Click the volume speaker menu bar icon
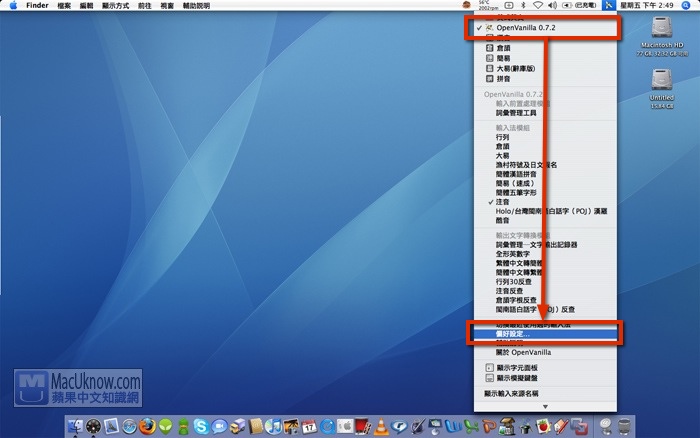Image resolution: width=700 pixels, height=438 pixels. coord(552,5)
